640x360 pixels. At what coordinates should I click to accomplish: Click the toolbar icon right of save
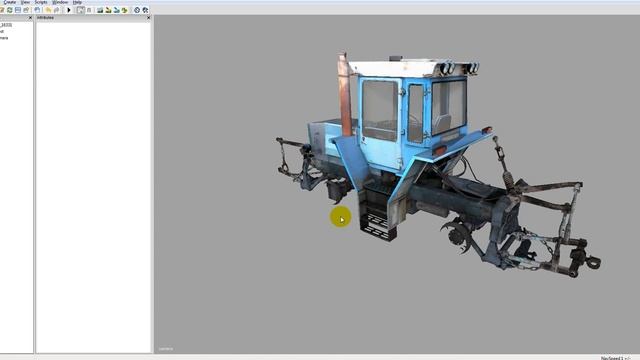point(27,10)
